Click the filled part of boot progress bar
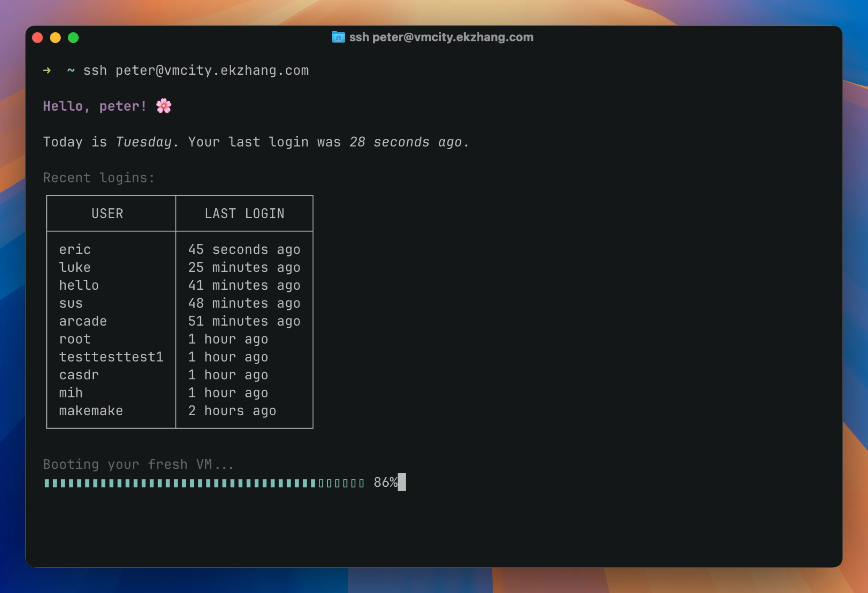The height and width of the screenshot is (593, 868). point(179,483)
